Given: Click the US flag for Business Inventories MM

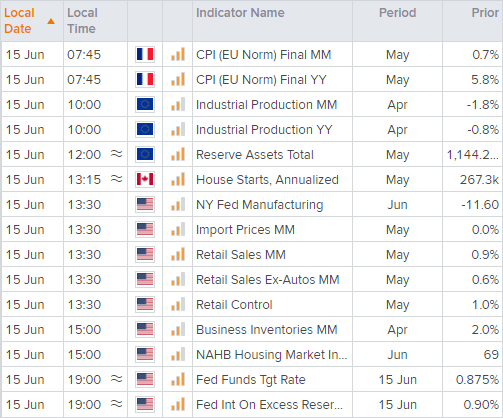Looking at the screenshot, I should (145, 329).
